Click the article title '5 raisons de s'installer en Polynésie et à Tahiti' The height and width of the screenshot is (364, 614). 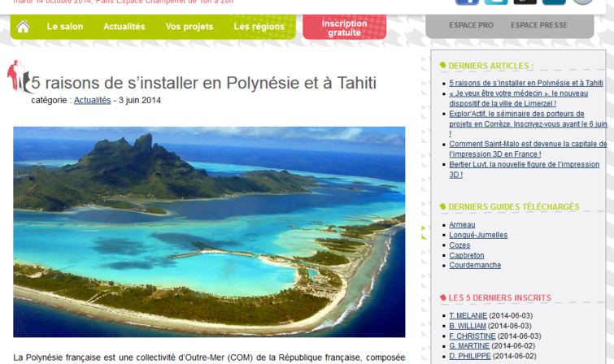pos(203,83)
